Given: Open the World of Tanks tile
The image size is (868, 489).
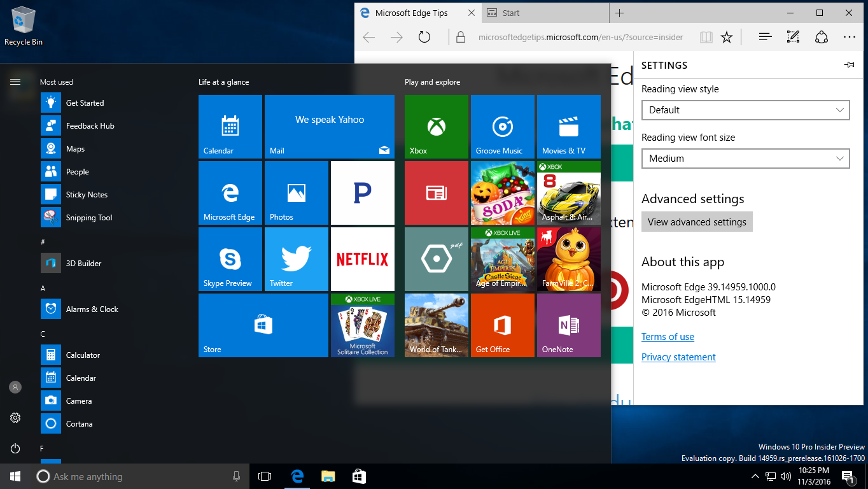Looking at the screenshot, I should (x=437, y=325).
